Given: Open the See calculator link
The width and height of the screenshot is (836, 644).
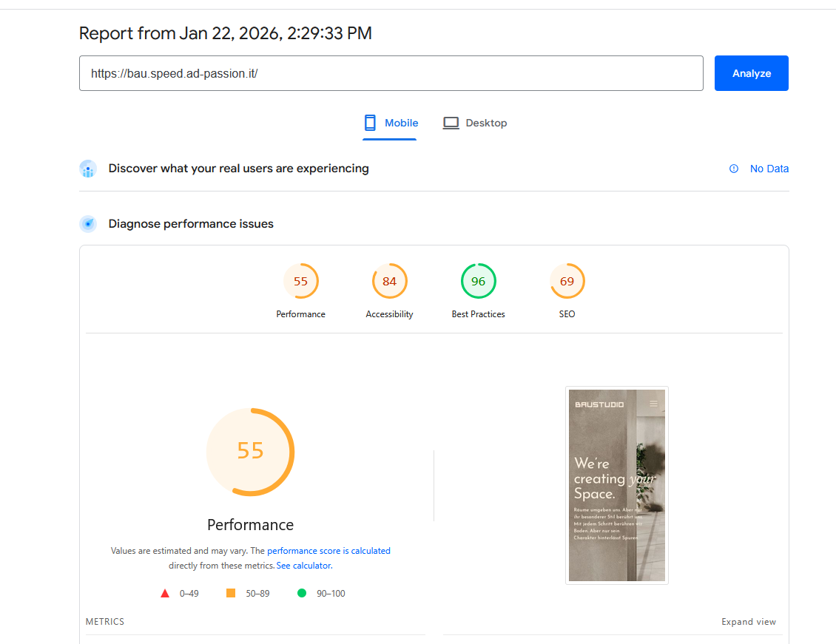Looking at the screenshot, I should (304, 566).
